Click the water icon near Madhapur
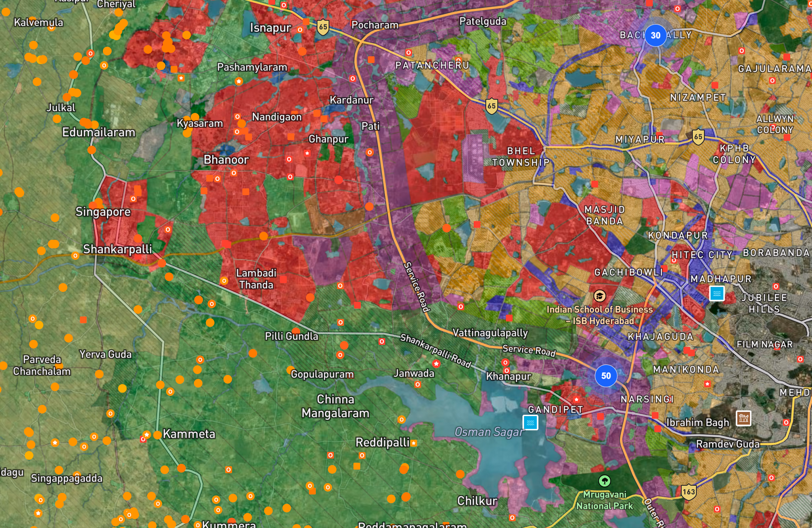This screenshot has height=528, width=812. point(717,293)
